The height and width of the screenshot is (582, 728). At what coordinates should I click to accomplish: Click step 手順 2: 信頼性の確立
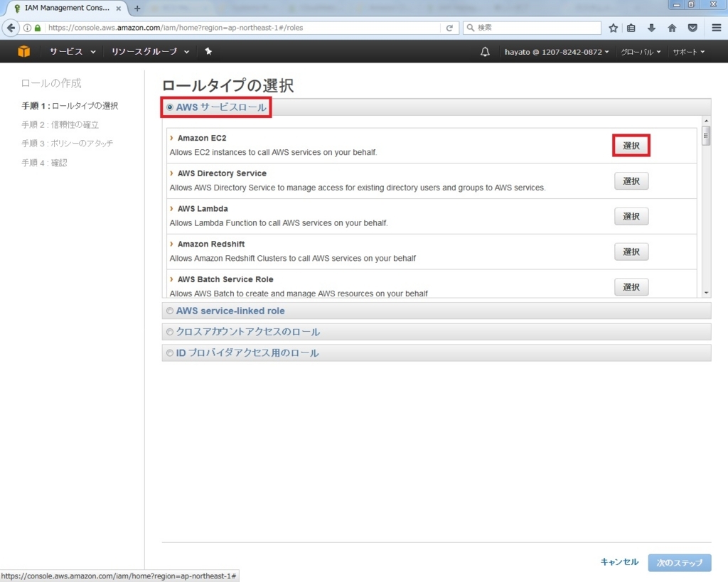(60, 124)
